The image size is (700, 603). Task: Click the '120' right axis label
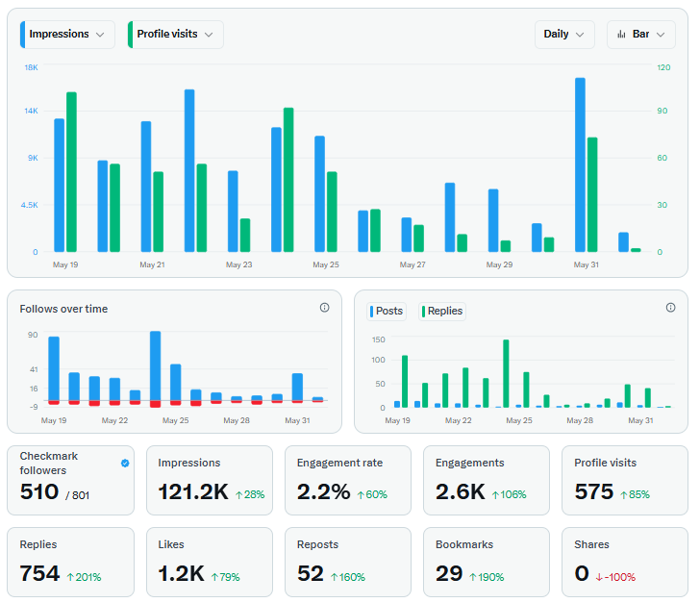click(663, 67)
